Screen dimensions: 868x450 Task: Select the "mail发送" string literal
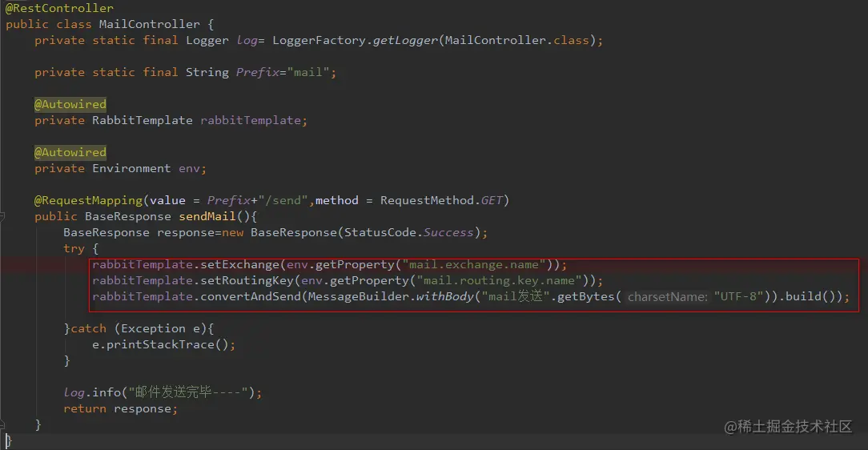516,297
